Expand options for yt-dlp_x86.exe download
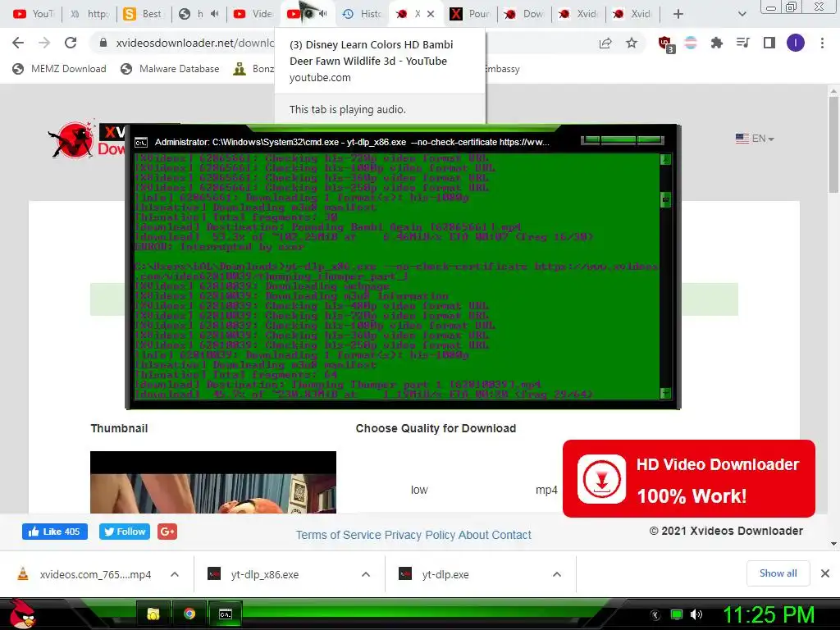The height and width of the screenshot is (630, 840). click(x=366, y=574)
